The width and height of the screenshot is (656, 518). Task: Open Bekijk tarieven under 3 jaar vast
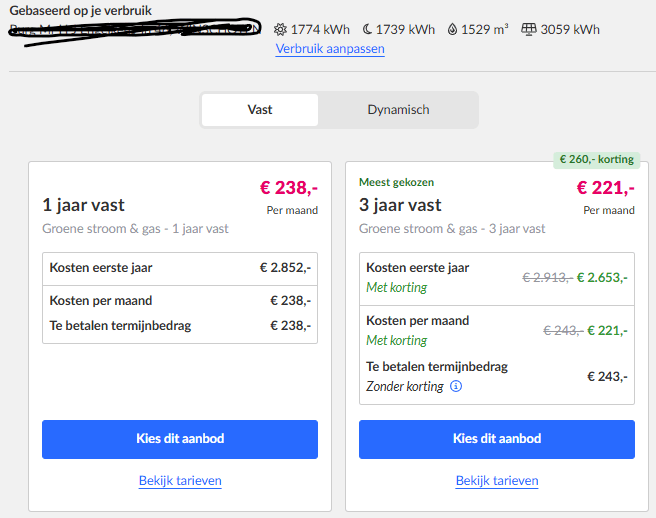pyautogui.click(x=497, y=481)
